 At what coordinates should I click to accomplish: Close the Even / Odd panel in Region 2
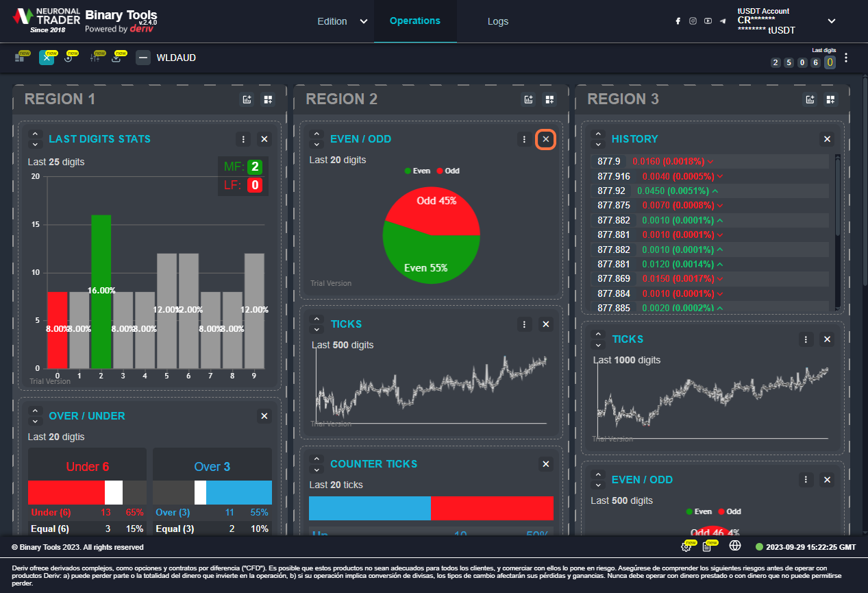(546, 139)
